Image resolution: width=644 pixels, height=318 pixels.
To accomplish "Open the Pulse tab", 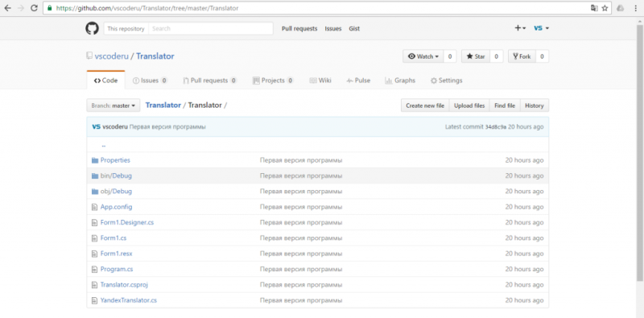I will tap(358, 81).
